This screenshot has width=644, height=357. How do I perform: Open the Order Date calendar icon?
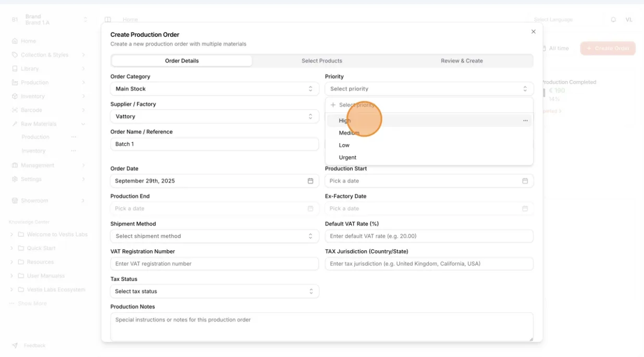point(311,181)
